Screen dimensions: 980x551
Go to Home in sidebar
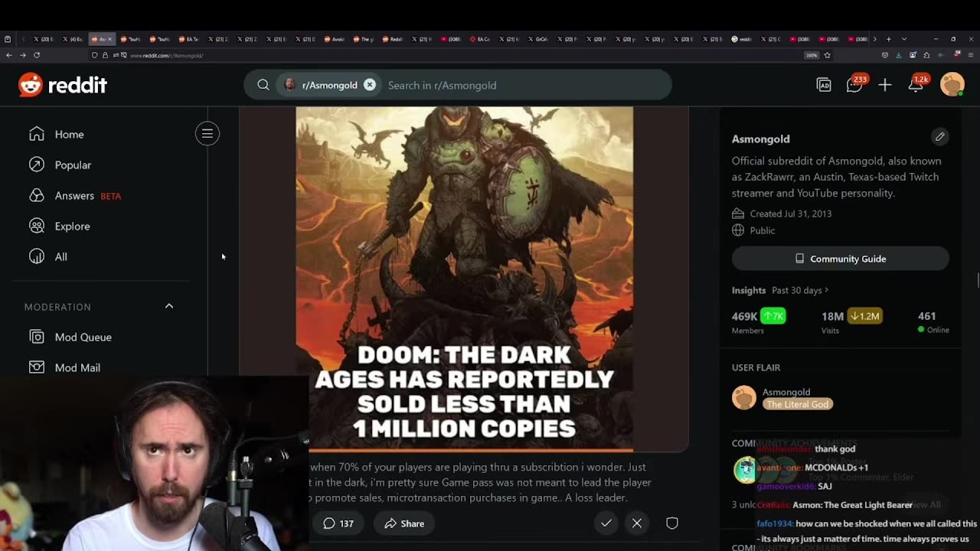click(x=69, y=134)
